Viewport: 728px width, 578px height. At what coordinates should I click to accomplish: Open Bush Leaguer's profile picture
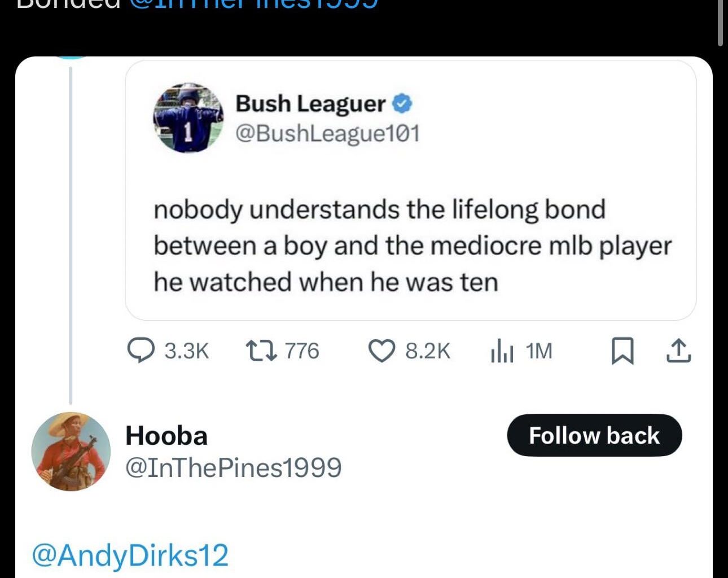(188, 117)
